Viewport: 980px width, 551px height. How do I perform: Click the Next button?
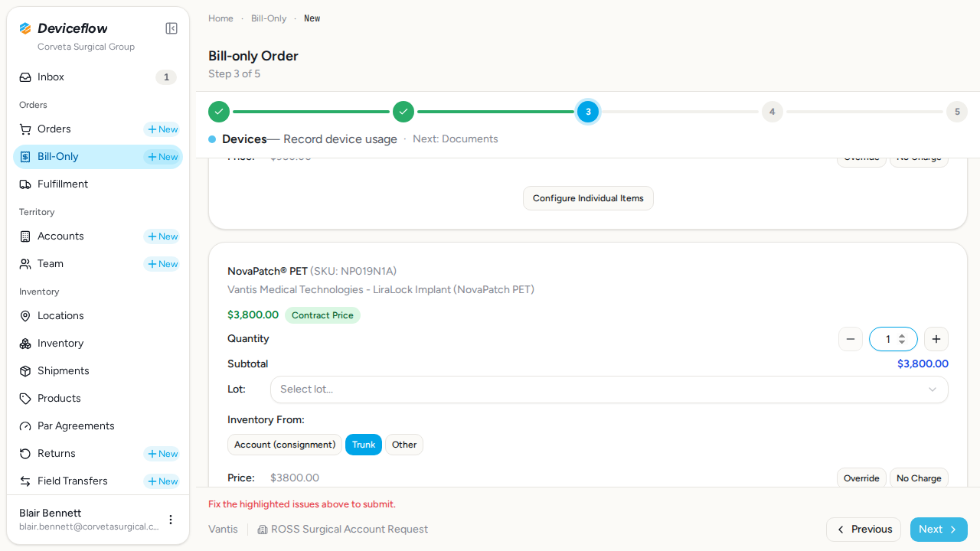coord(939,530)
